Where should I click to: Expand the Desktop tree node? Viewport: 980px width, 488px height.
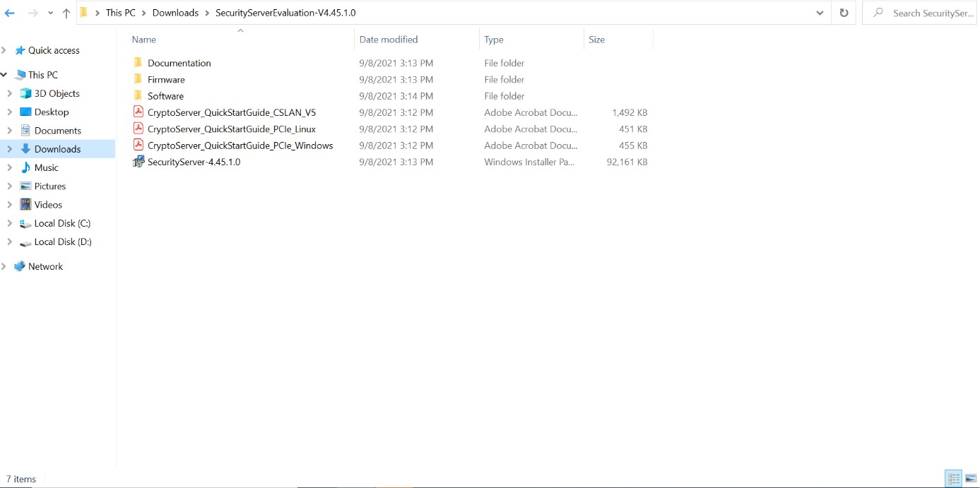pyautogui.click(x=10, y=112)
